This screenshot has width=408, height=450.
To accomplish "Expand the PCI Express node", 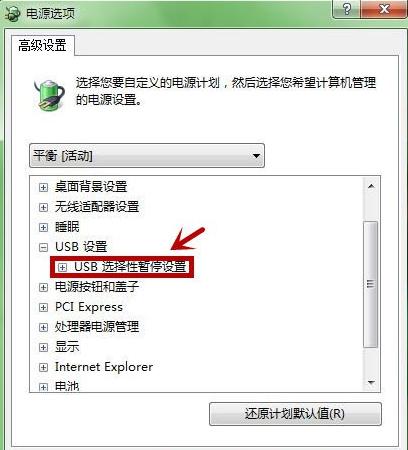I will tap(43, 307).
